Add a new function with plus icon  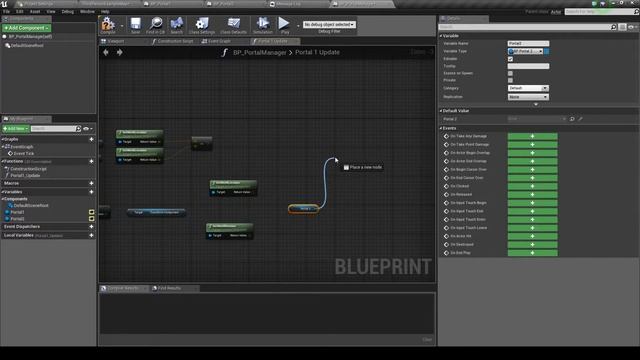click(x=91, y=161)
